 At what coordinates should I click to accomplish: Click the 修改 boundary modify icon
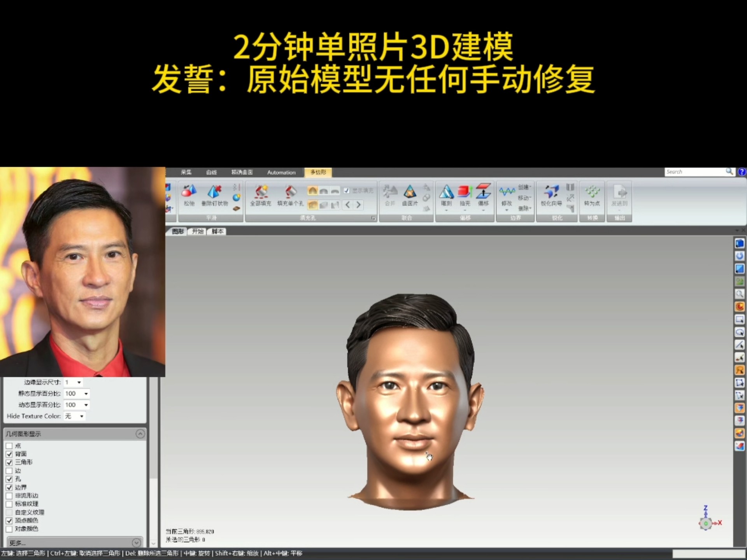507,191
